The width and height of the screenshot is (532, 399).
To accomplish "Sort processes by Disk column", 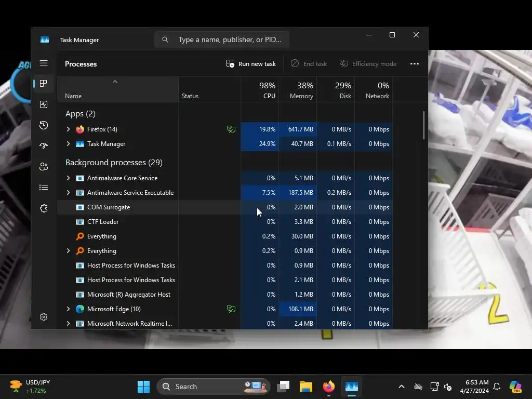I will [x=336, y=90].
